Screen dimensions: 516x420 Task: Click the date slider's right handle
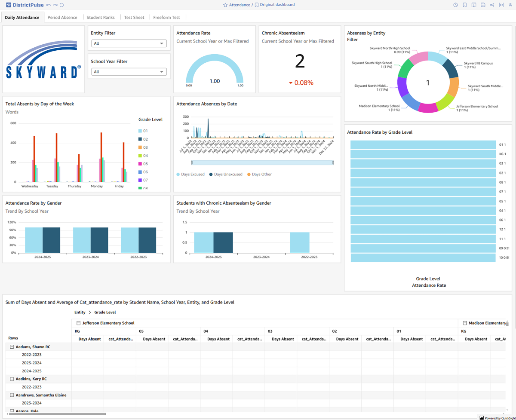click(333, 162)
